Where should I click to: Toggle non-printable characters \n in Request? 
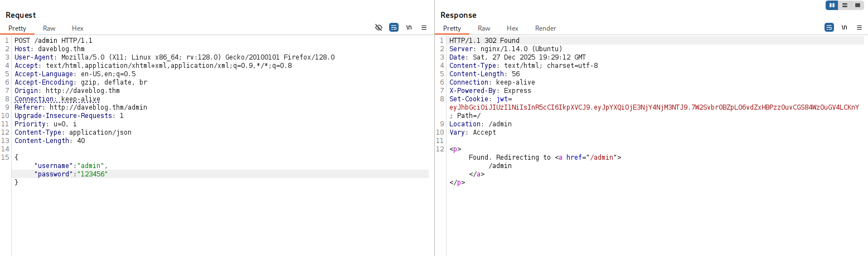(409, 27)
